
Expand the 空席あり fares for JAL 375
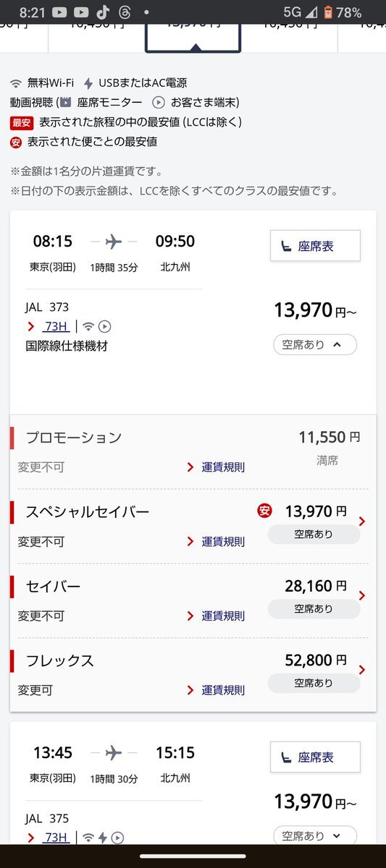[315, 835]
